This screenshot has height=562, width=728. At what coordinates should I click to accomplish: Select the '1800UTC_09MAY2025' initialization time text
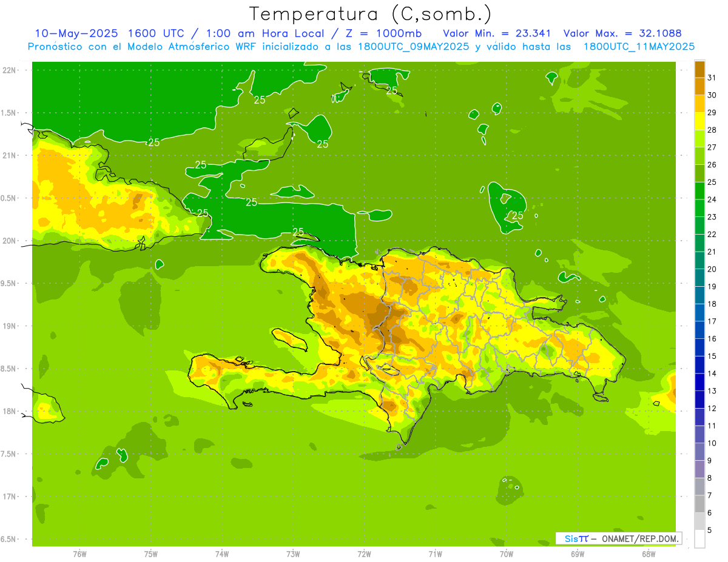pos(413,47)
